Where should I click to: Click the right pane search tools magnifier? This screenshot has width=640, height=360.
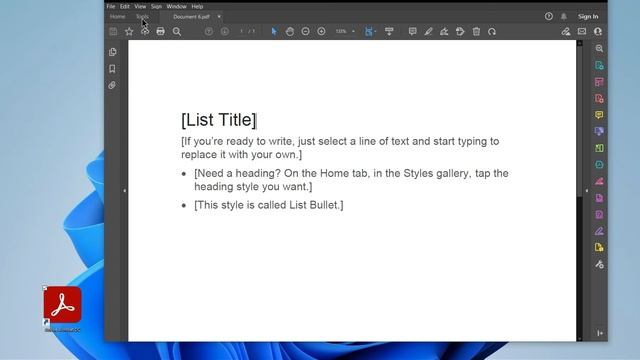599,49
